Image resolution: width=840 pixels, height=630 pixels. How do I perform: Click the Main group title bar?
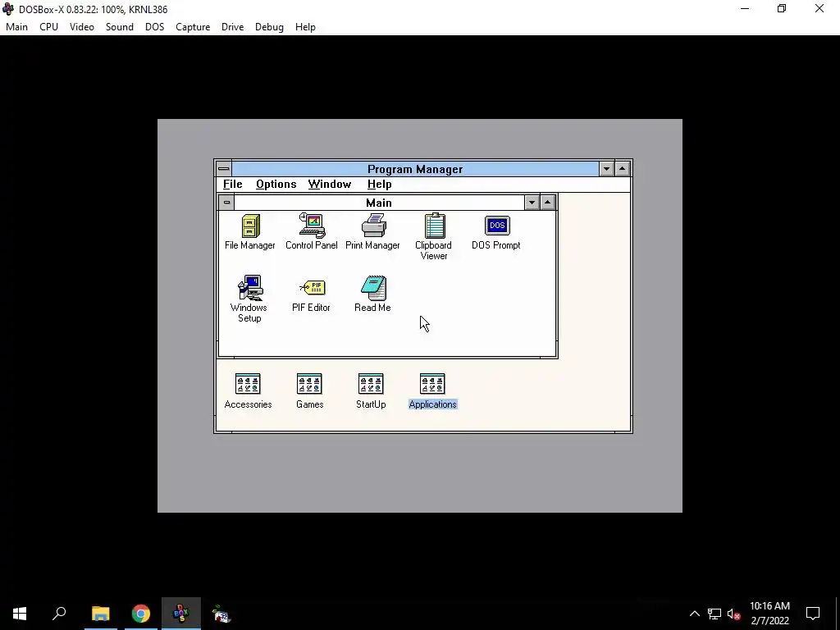click(379, 203)
